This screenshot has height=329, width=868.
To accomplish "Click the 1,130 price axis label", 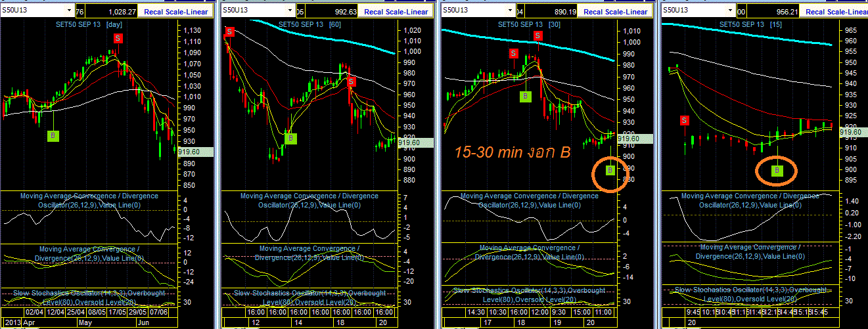I will coord(193,30).
